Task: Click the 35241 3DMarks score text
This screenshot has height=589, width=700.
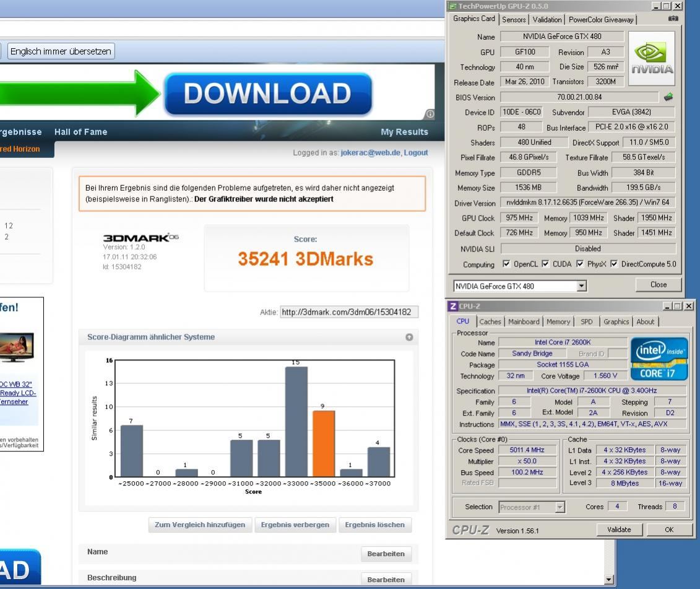Action: pos(305,259)
